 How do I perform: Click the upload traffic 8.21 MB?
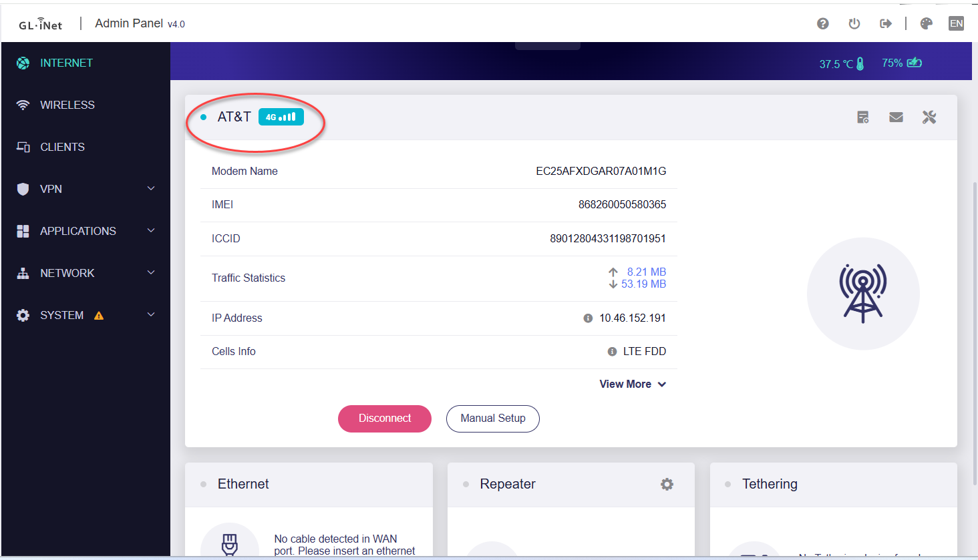(646, 272)
